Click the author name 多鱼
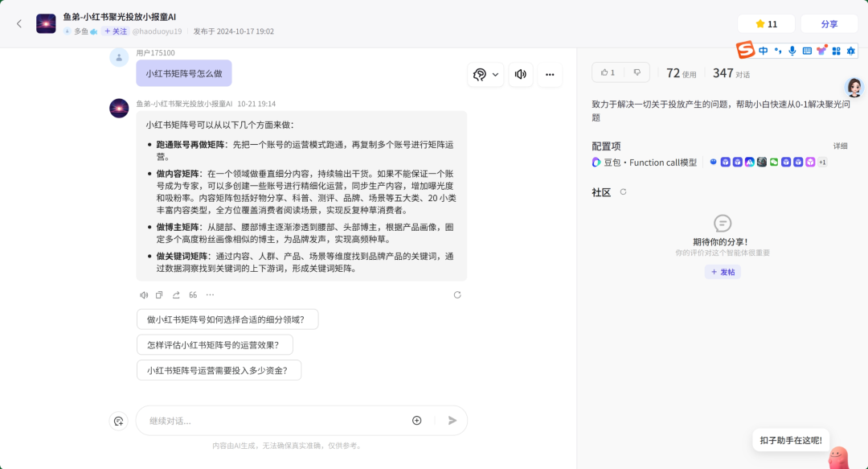 81,31
